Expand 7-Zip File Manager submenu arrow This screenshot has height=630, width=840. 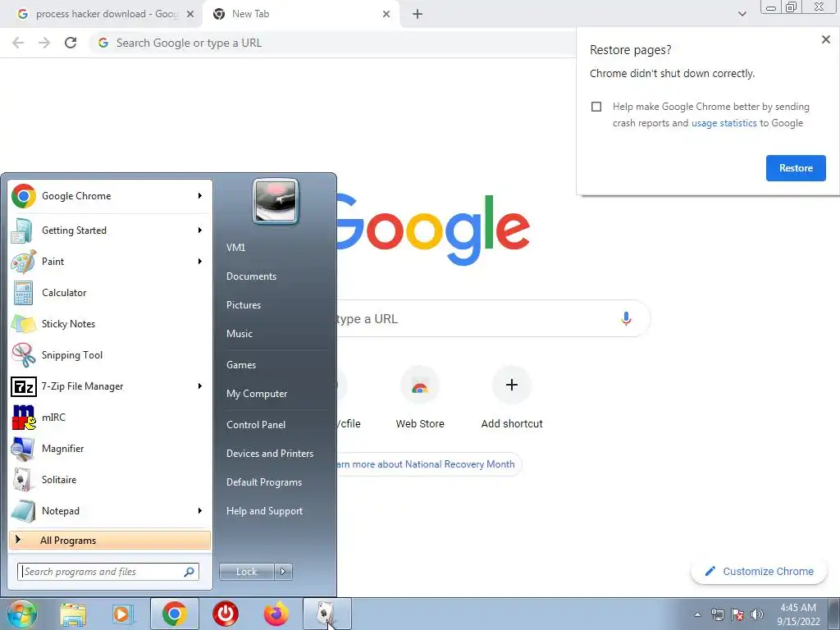click(x=200, y=386)
